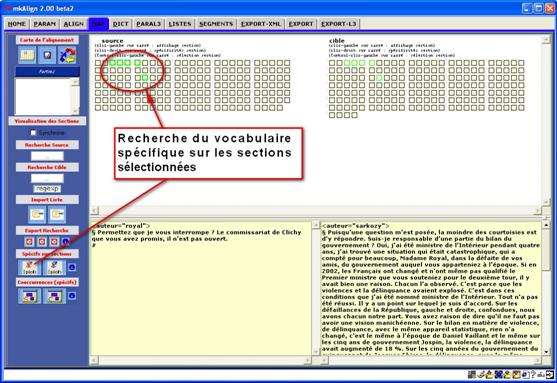Viewport: 557px width, 383px height.
Task: Select the green square in third source row
Action: point(145,77)
